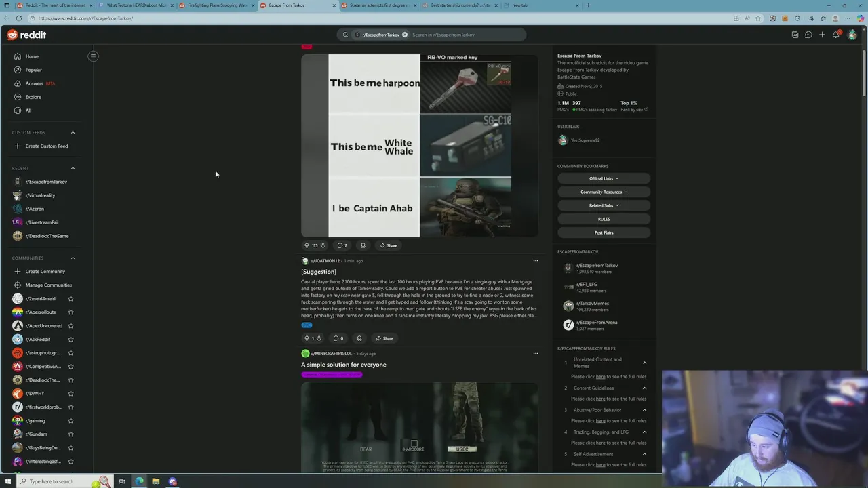
Task: Switch to the Streamer attempts first degree browser tab
Action: (x=378, y=5)
